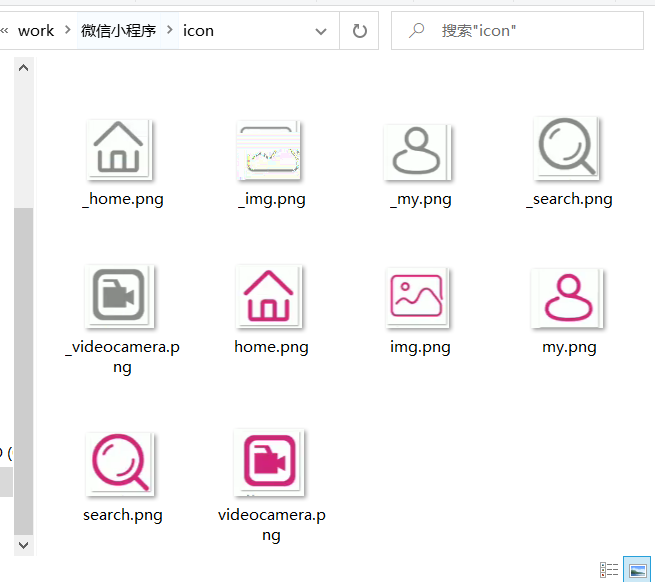Go to 微信小程序 folder in breadcrumb

[x=119, y=31]
